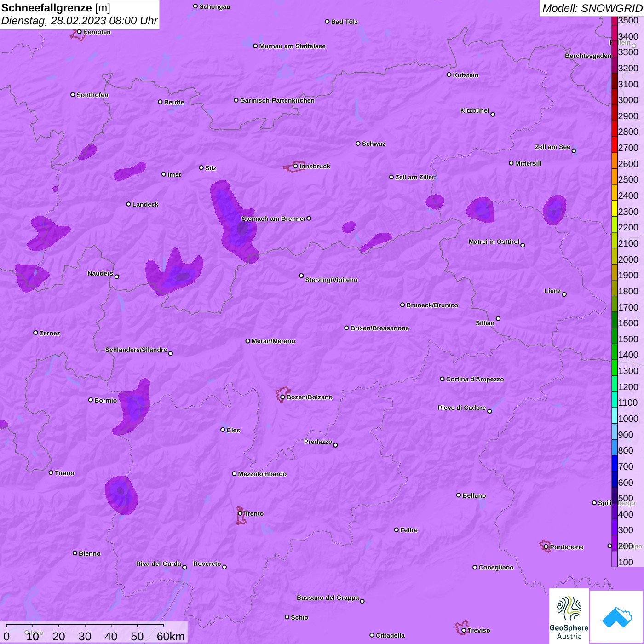Click the Zell am See location dot
Viewport: 644px width, 644px height.
click(574, 151)
